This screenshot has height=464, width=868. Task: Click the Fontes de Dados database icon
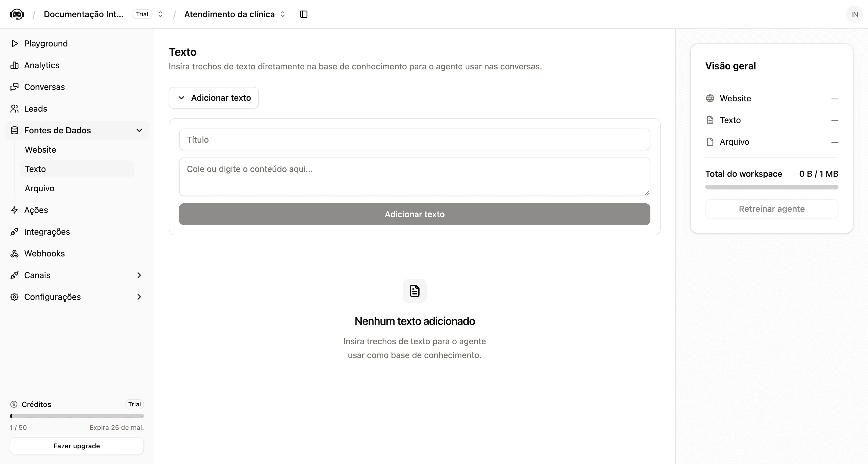tap(14, 131)
